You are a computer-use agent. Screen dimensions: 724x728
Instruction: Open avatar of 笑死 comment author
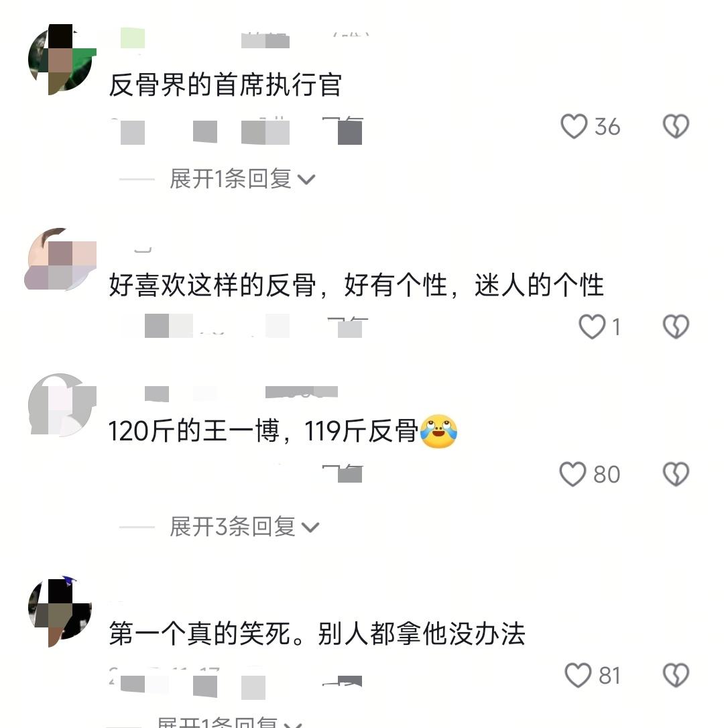click(60, 612)
